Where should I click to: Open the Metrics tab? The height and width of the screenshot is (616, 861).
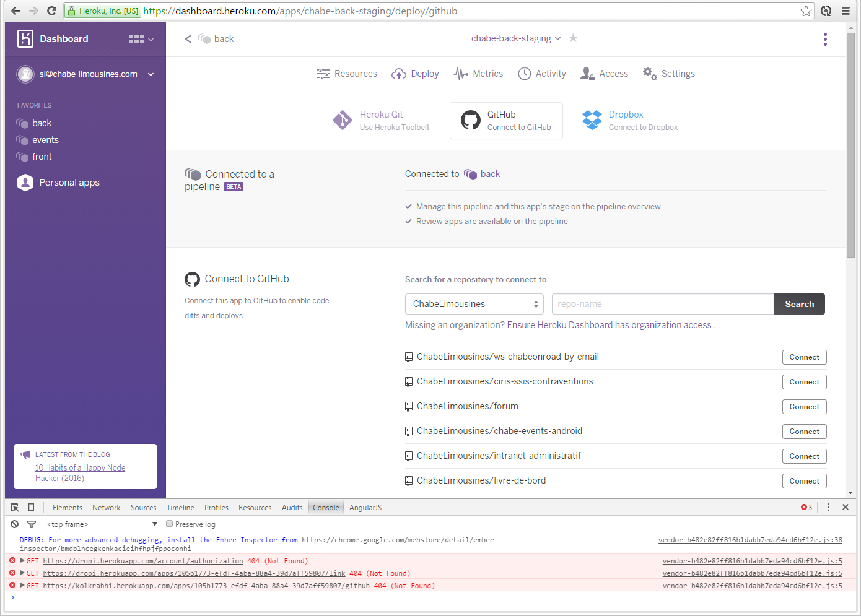pos(478,74)
